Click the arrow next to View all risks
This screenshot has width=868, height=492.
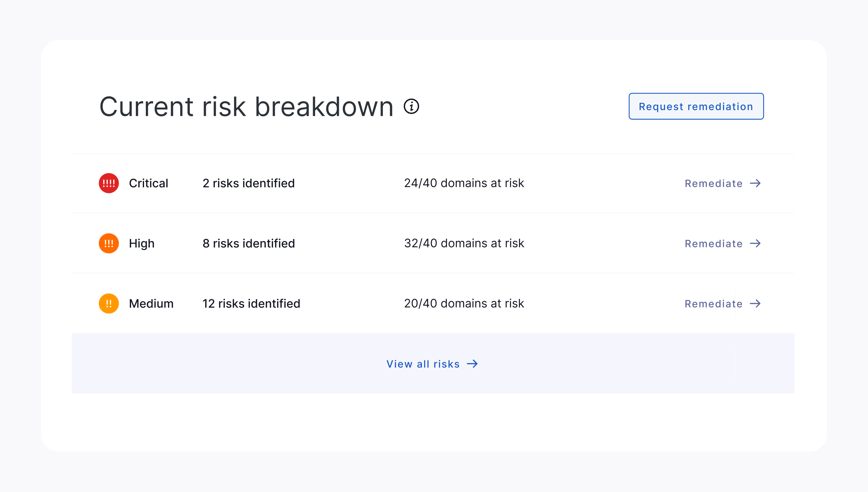click(472, 364)
